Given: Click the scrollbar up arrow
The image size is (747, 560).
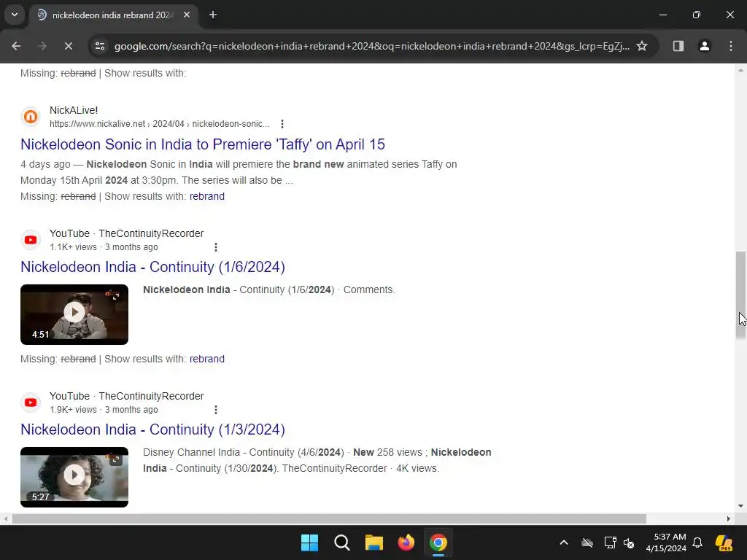Looking at the screenshot, I should point(740,70).
